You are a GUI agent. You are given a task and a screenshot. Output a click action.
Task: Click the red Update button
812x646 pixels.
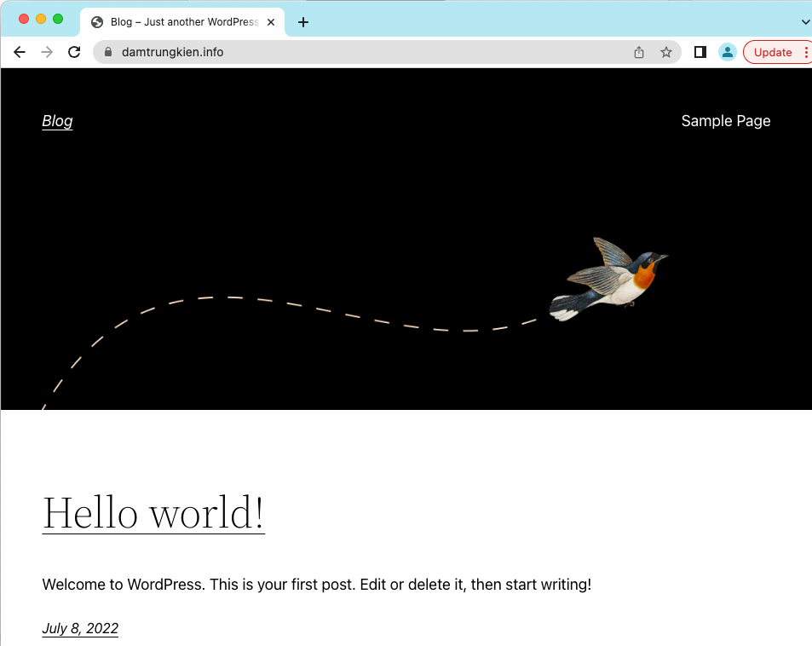click(773, 52)
